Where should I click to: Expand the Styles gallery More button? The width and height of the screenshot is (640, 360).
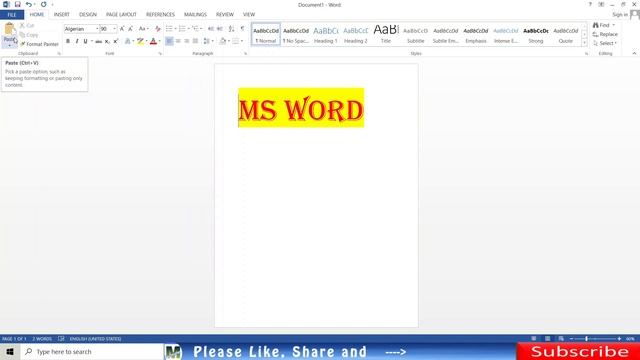click(584, 42)
